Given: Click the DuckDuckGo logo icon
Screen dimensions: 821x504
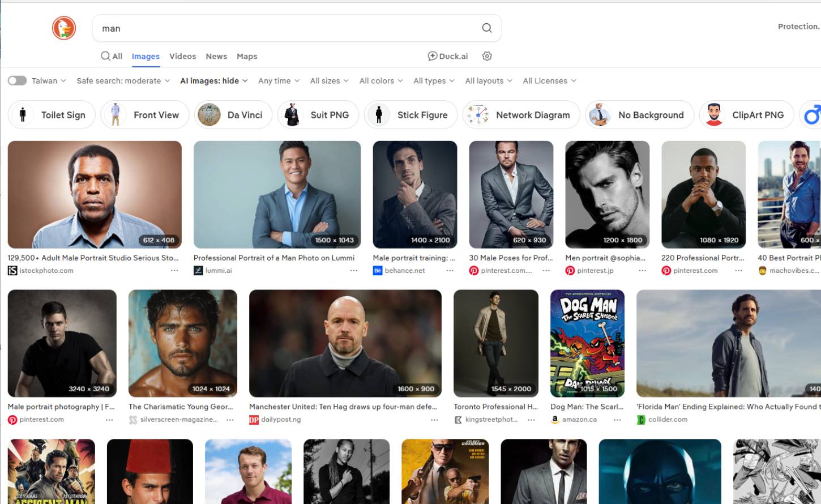Looking at the screenshot, I should 64,28.
